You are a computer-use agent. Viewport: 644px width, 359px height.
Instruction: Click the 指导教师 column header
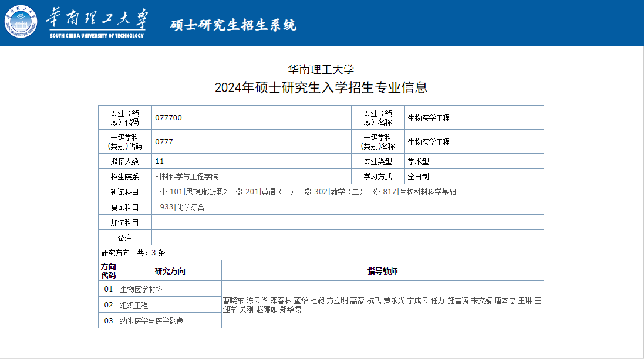[382, 271]
